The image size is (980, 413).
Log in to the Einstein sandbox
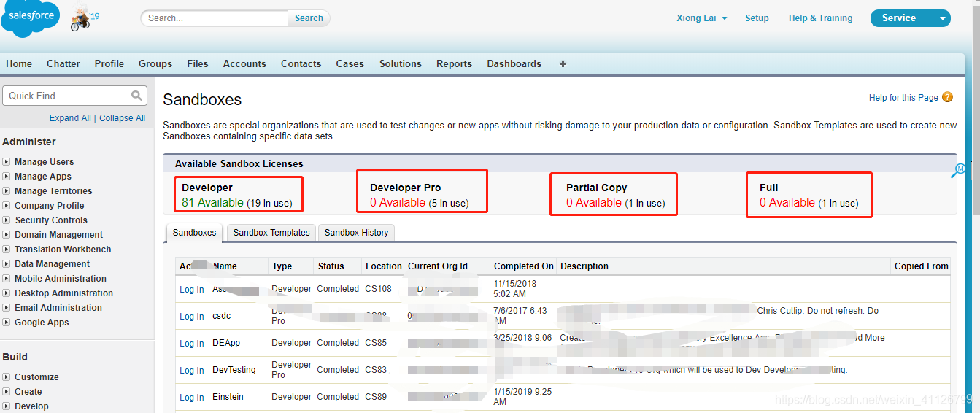(192, 398)
